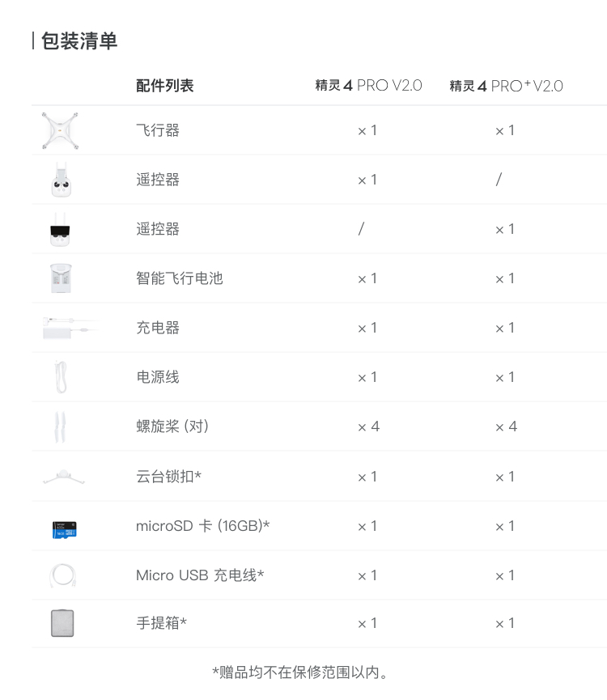Click the gray carrying case icon
Screen dimensions: 607x700
[x=62, y=623]
